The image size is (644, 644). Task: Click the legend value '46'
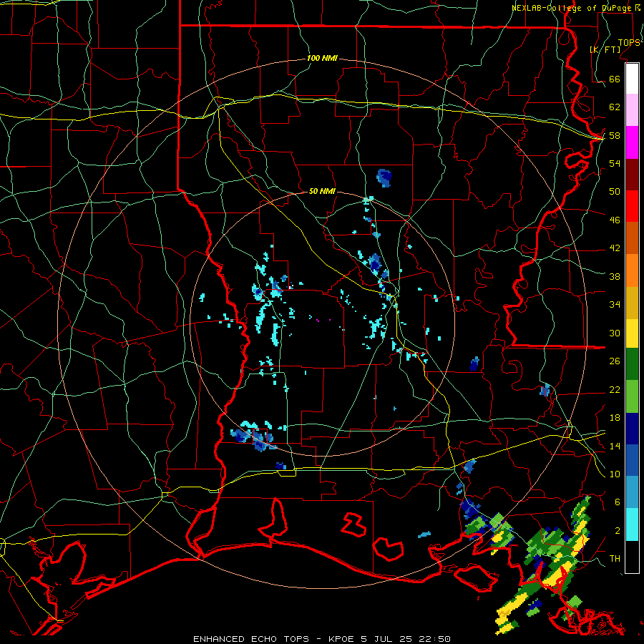[615, 220]
